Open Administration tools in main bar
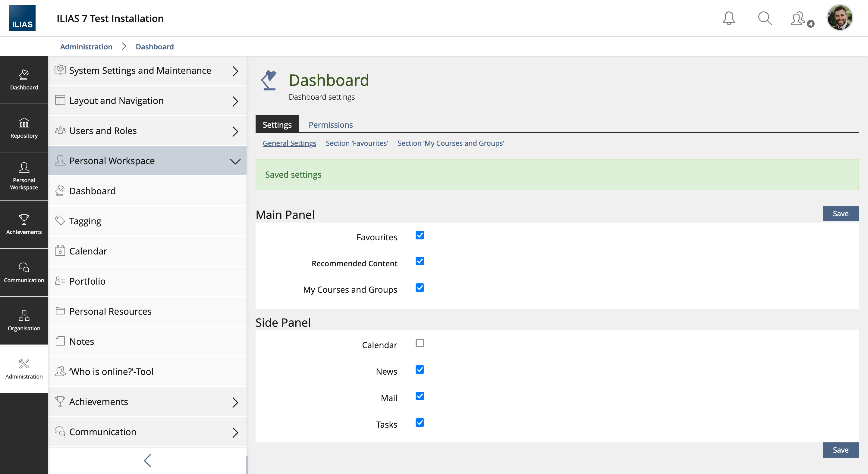This screenshot has width=868, height=474. point(24,369)
